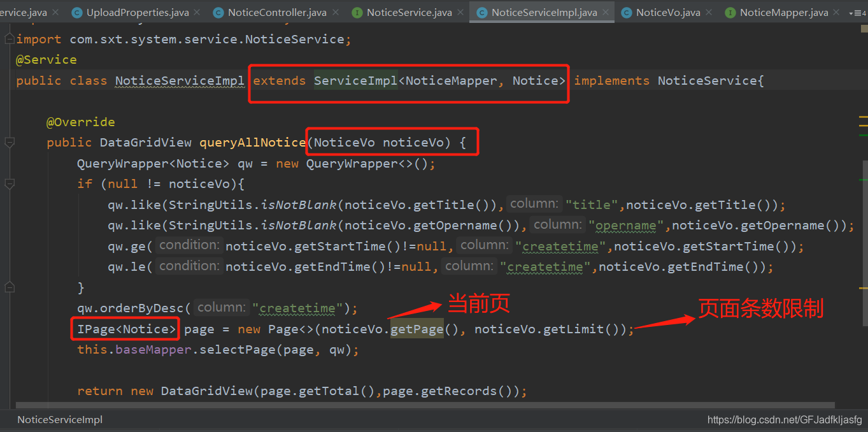
Task: Click noticeVo.getLimit() in Page constructor
Action: click(x=548, y=329)
